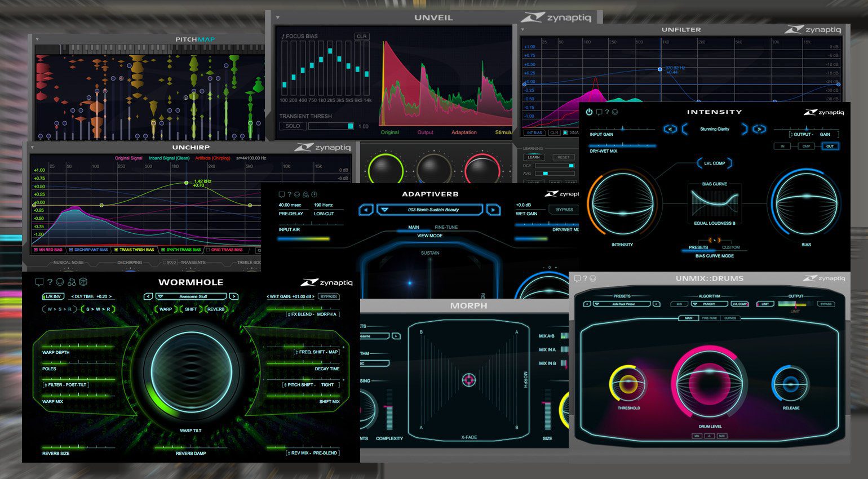Click the speech-bubble icon in Adaptiverb header
The image size is (868, 479).
(282, 194)
